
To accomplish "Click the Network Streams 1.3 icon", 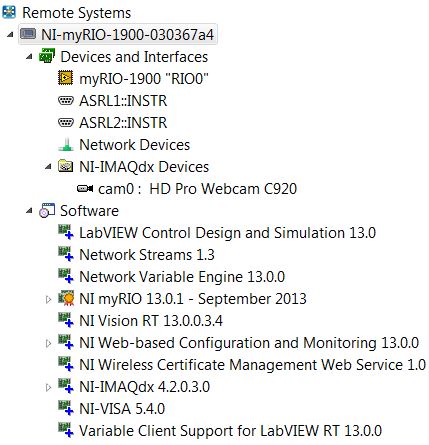I will click(x=66, y=254).
